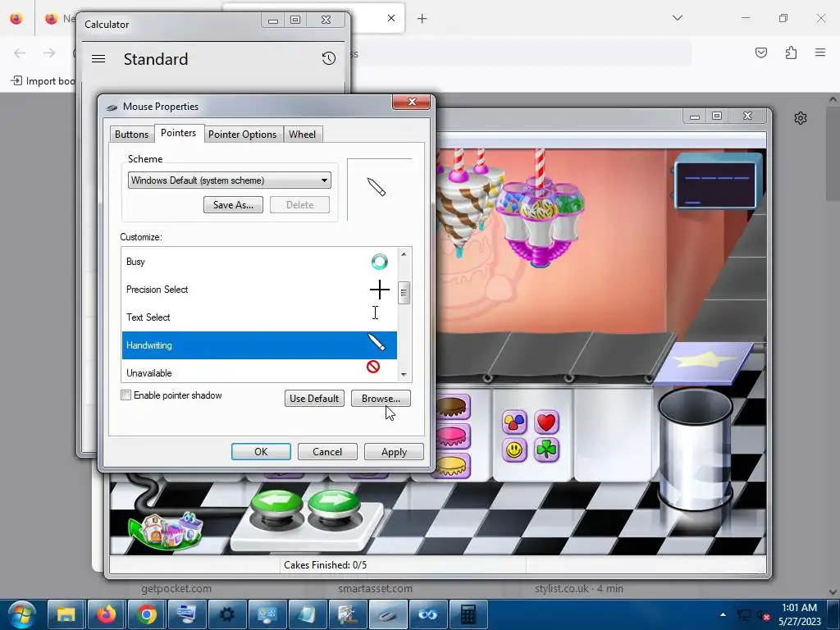
Task: Click Save As button in Scheme group
Action: click(233, 204)
